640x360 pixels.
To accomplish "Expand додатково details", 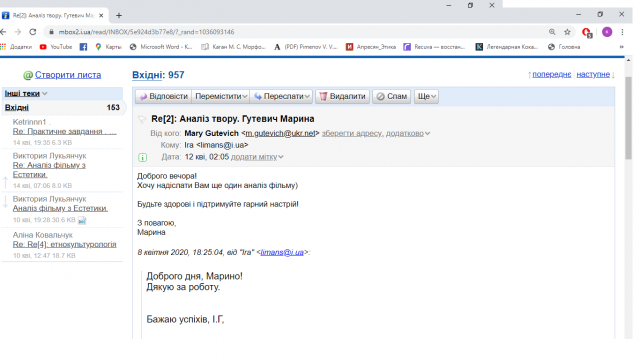I will click(408, 133).
